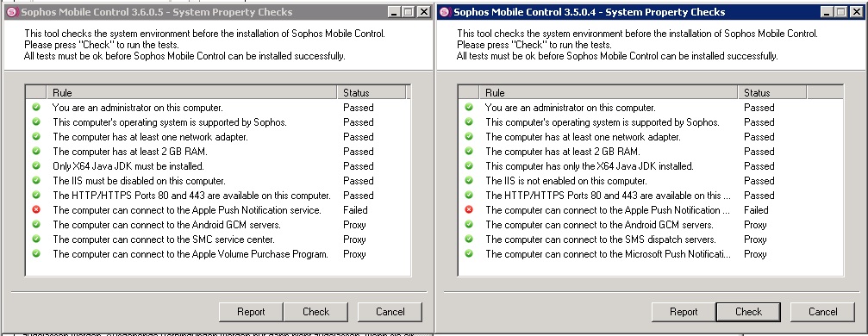Select 'Only X64 Java JDK must be installed.' row text
The width and height of the screenshot is (868, 336).
pos(128,166)
